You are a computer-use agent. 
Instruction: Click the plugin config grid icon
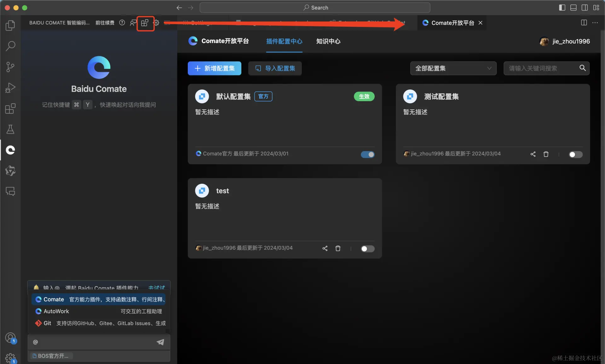[x=145, y=23]
